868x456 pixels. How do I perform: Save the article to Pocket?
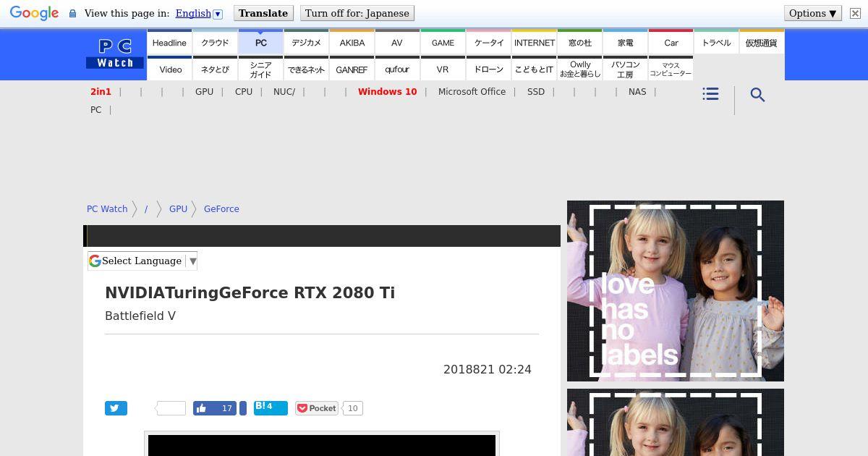316,408
